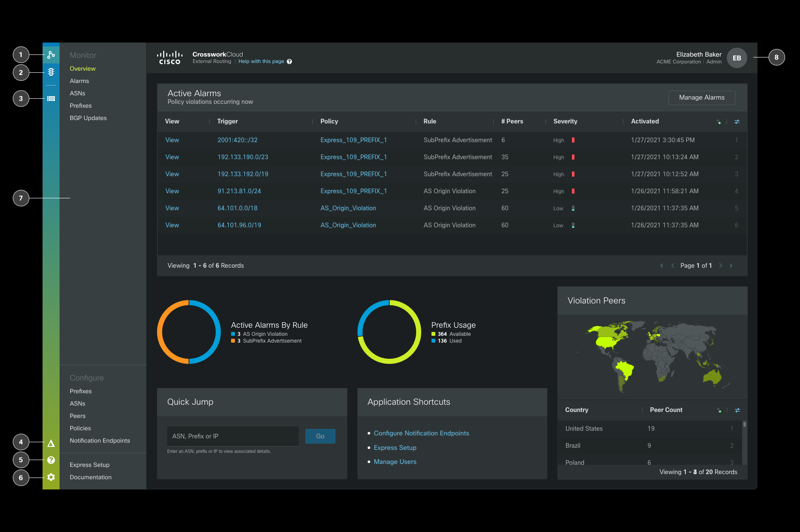Sort by Country column header
This screenshot has width=800, height=532.
coord(577,410)
